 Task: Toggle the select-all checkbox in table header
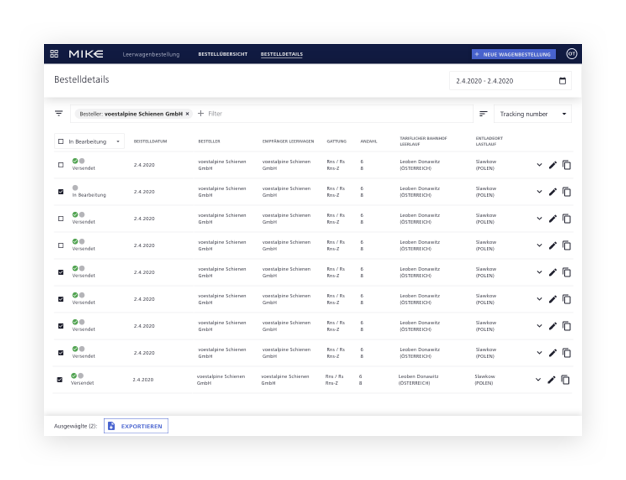(x=61, y=142)
